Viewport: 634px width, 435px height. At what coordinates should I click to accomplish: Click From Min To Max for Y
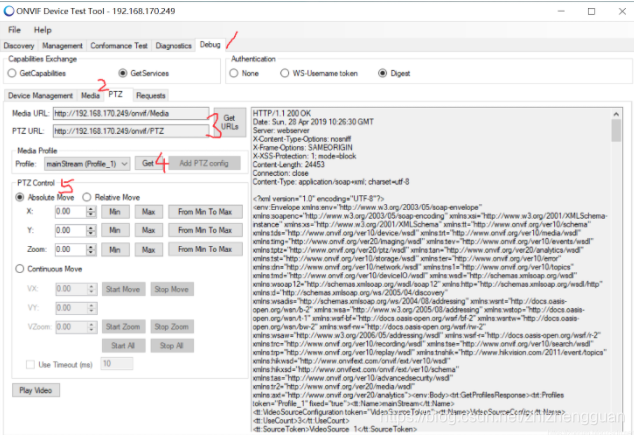[x=205, y=230]
